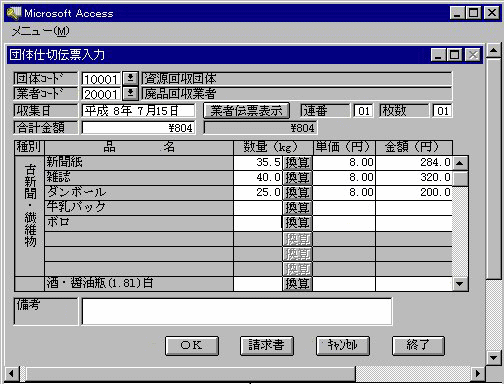Maximize the 団体仕切伝票入力 form window
504x384 pixels.
click(454, 55)
